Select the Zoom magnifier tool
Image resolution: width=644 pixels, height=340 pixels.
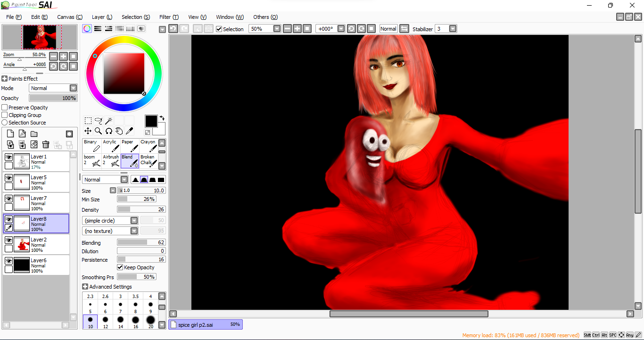pyautogui.click(x=99, y=131)
